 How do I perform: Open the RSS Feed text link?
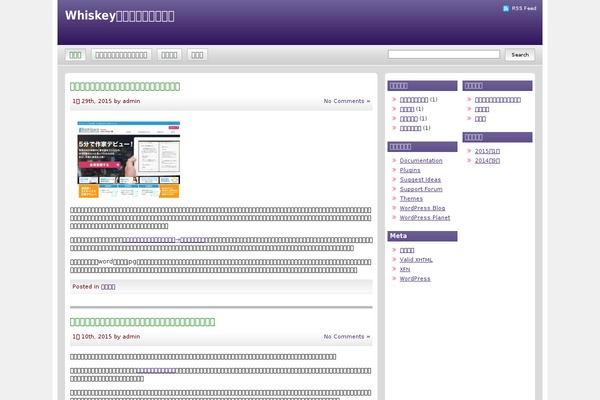click(524, 8)
